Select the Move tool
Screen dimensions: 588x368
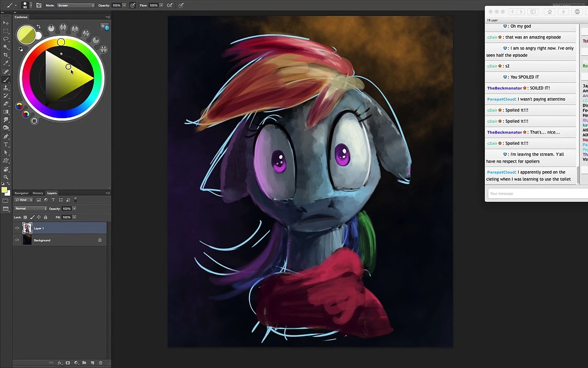(x=6, y=23)
